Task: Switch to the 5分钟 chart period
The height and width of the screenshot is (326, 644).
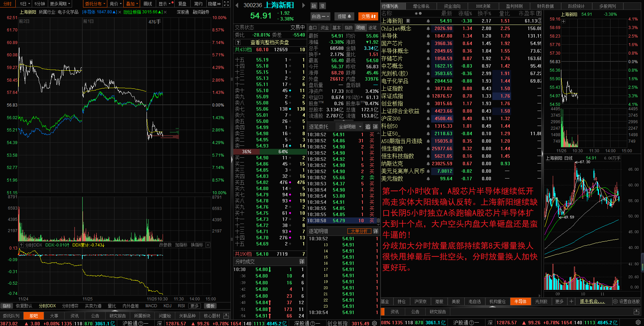Action: coord(40,4)
